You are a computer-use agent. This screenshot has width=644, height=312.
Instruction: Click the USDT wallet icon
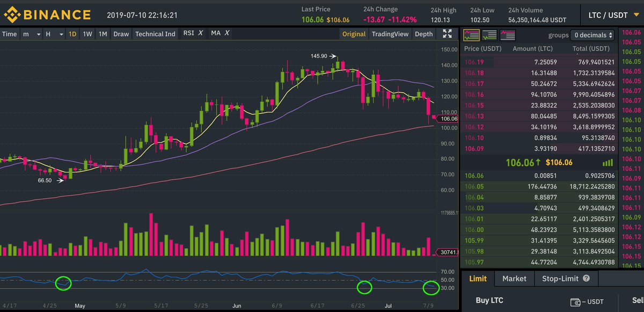(574, 302)
